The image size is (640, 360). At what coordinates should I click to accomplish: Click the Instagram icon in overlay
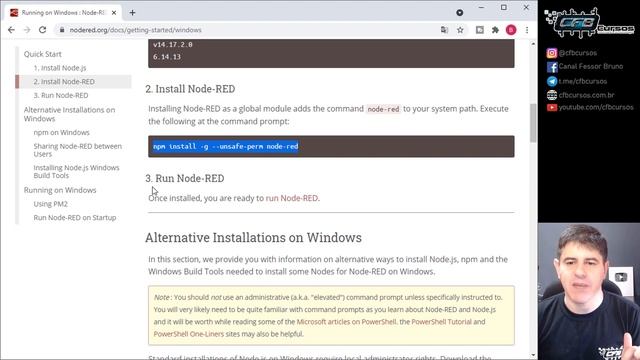pos(552,53)
